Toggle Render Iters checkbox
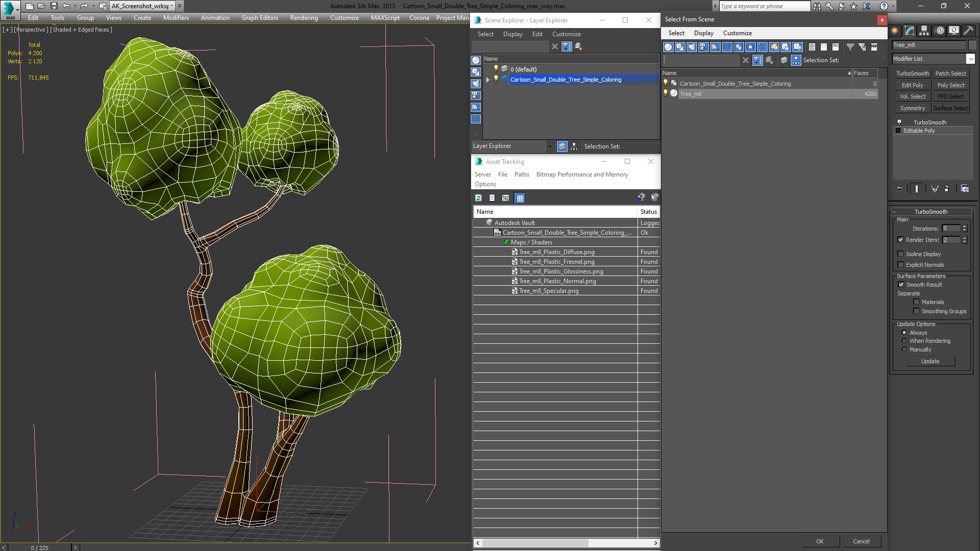 tap(900, 240)
